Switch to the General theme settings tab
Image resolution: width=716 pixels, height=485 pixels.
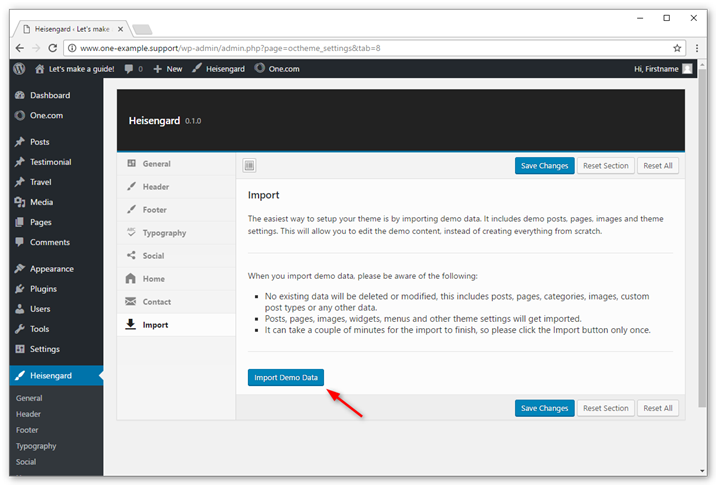[x=176, y=163]
